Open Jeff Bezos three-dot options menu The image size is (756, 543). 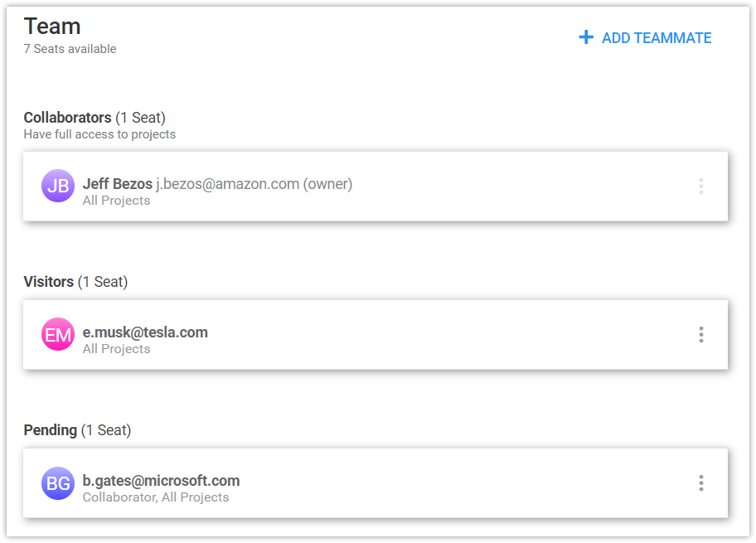click(701, 187)
